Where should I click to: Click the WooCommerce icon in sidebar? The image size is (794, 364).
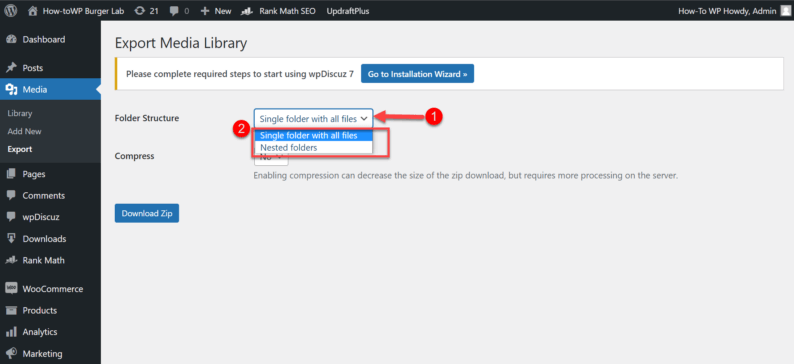(11, 289)
